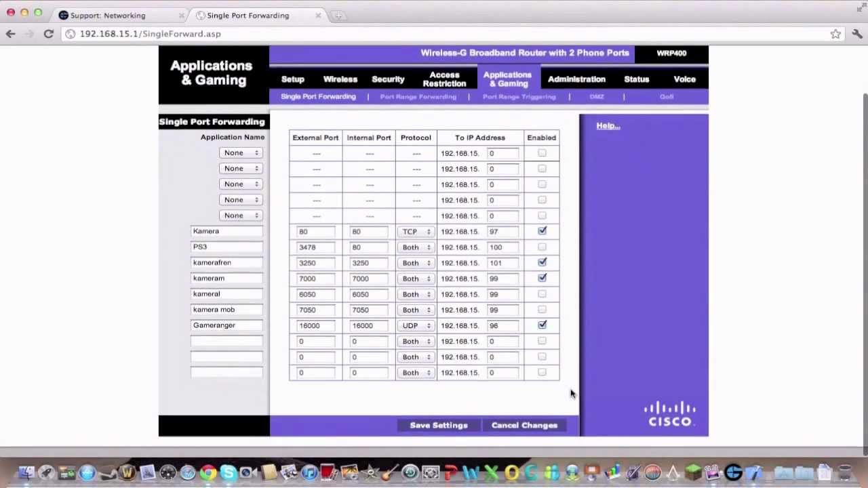Image resolution: width=868 pixels, height=488 pixels.
Task: Enable the PS3 port forwarding checkbox
Action: [542, 247]
